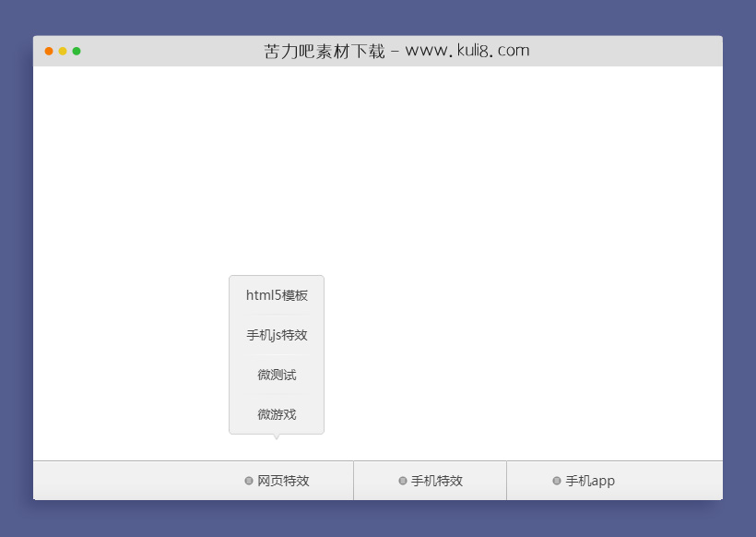The width and height of the screenshot is (756, 537).
Task: Select the radio marker next to 网页特效
Action: (248, 480)
